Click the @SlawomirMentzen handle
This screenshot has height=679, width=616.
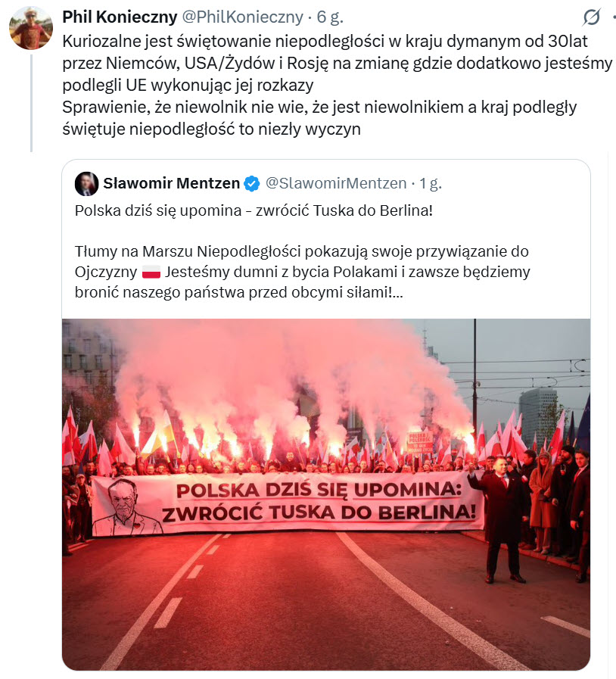(x=336, y=184)
